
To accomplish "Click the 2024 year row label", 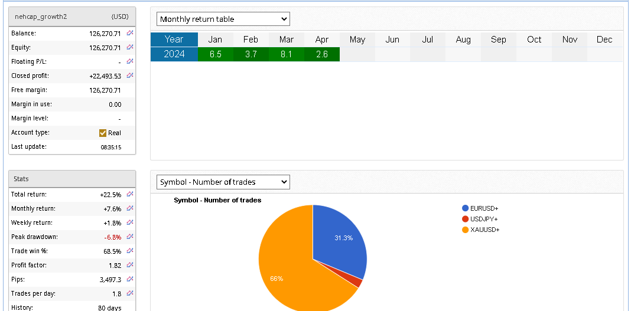I will tap(174, 54).
